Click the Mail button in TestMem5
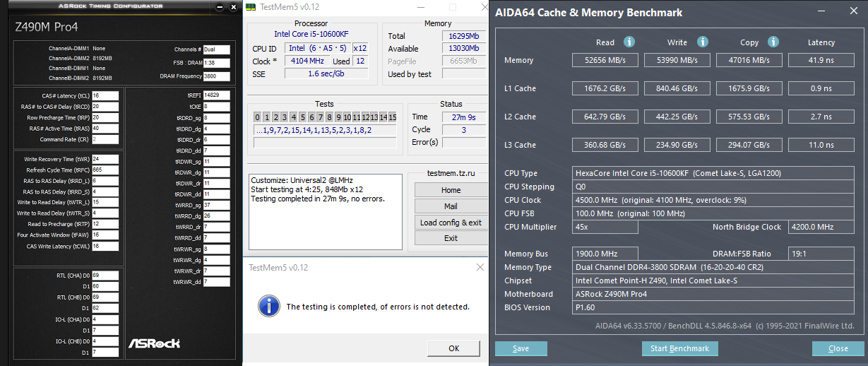This screenshot has height=366, width=868. [x=451, y=206]
